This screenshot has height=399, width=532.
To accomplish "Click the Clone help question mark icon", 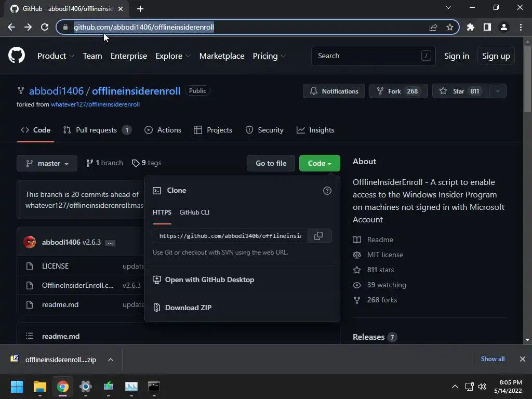I will click(327, 191).
